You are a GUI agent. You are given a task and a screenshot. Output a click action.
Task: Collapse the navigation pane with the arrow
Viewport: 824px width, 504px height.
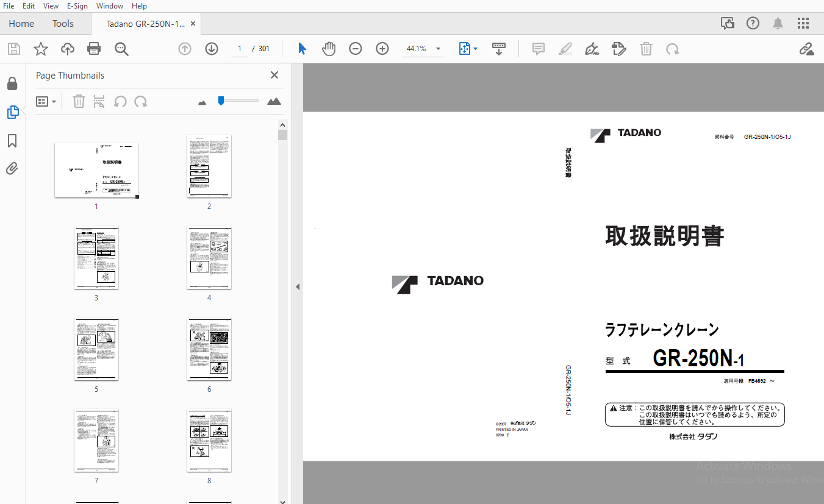tap(298, 286)
